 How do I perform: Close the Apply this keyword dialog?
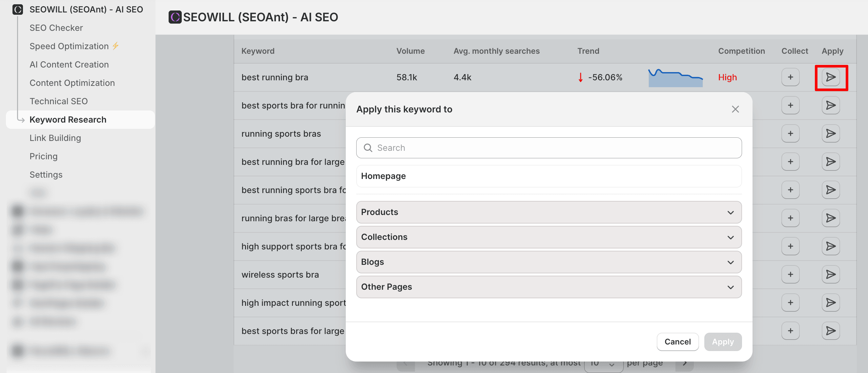[x=735, y=109]
